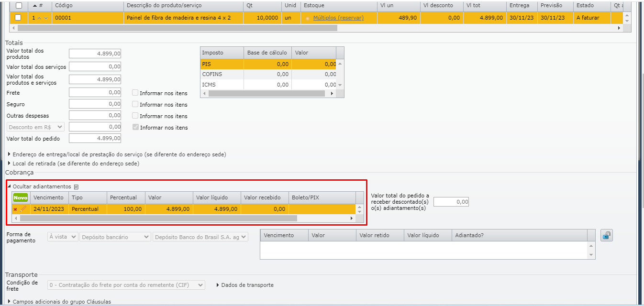The height and width of the screenshot is (306, 644).
Task: Select the PIS tax row
Action: [x=268, y=64]
